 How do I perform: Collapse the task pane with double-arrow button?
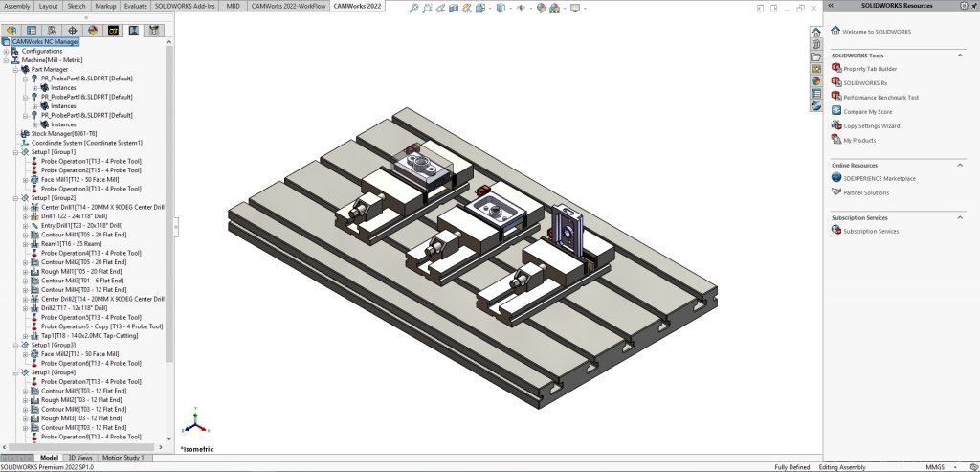tap(831, 5)
